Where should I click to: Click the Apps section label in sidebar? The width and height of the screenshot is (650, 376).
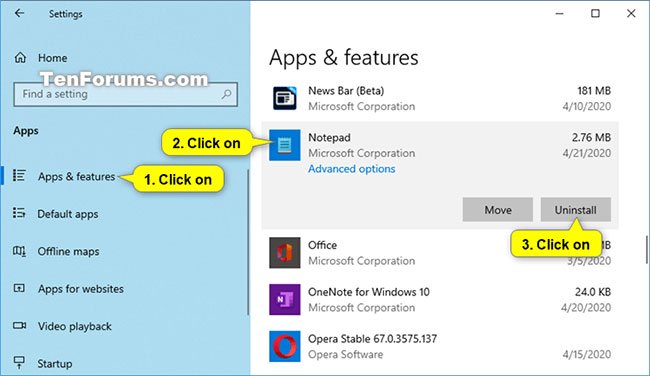(26, 131)
